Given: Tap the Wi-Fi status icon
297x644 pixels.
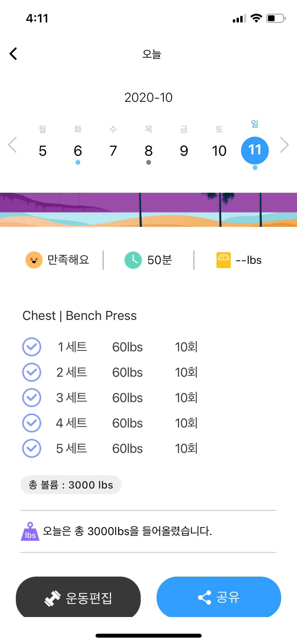Looking at the screenshot, I should pos(256,18).
